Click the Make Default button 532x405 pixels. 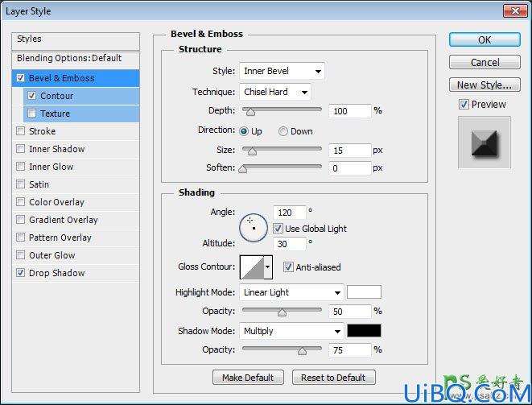[248, 378]
